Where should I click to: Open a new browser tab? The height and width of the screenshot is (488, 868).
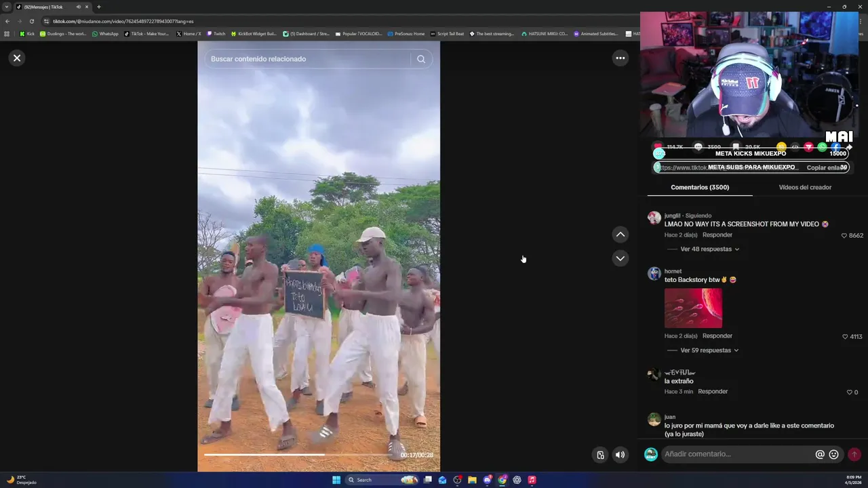tap(98, 7)
